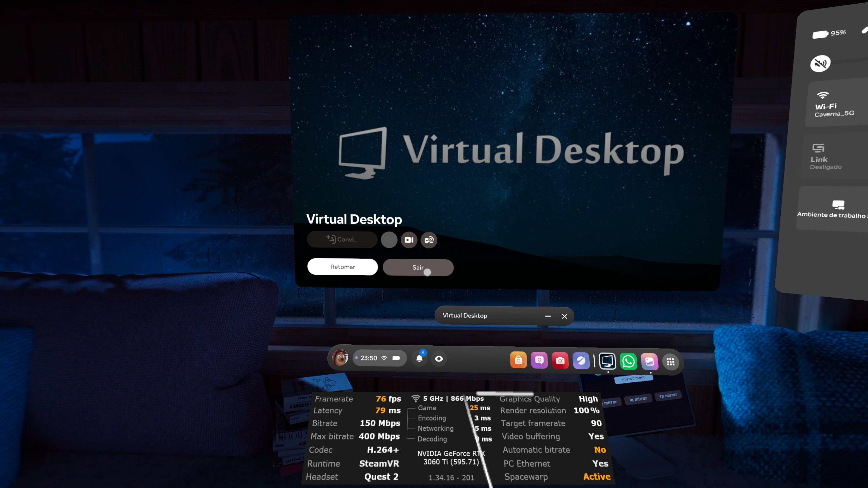
Task: Click the headset casting icon
Action: coord(429,240)
